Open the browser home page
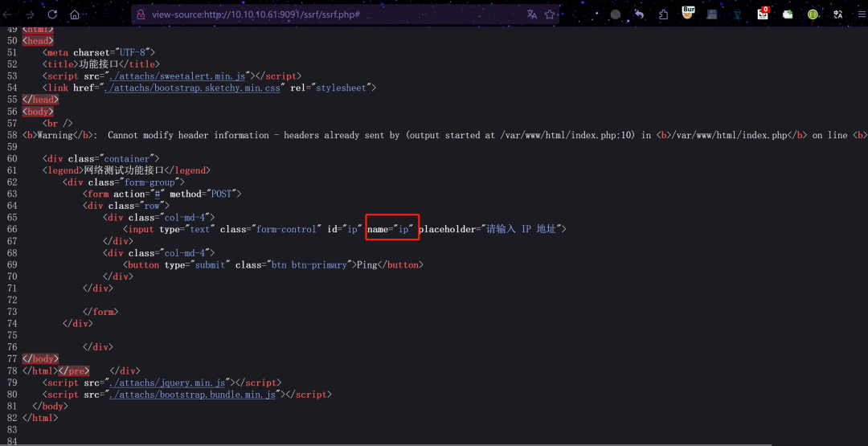Viewport: 868px width, 446px height. [x=75, y=14]
